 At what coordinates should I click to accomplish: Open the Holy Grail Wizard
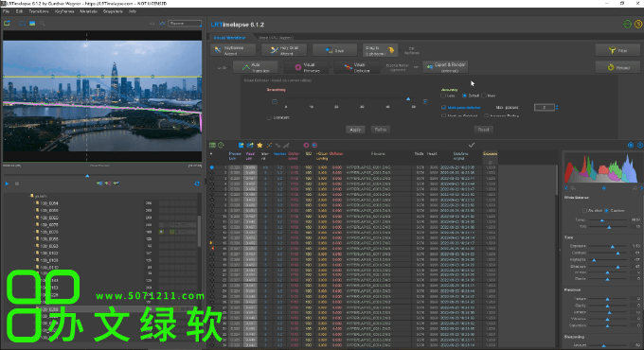tap(285, 50)
